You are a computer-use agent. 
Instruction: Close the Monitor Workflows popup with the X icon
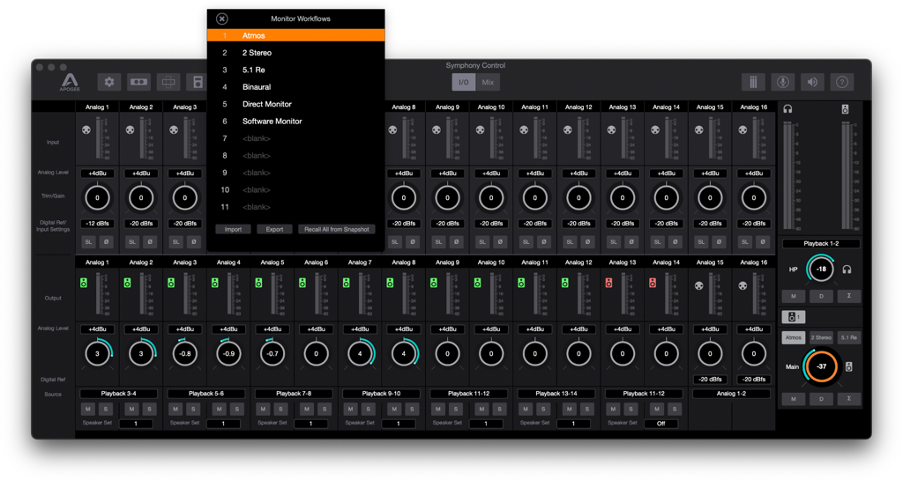tap(221, 18)
